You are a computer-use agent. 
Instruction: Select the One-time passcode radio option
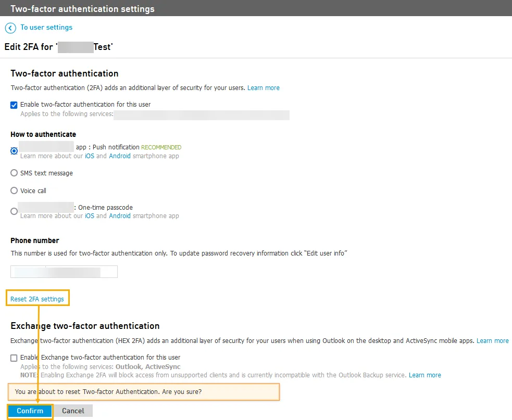click(x=14, y=211)
